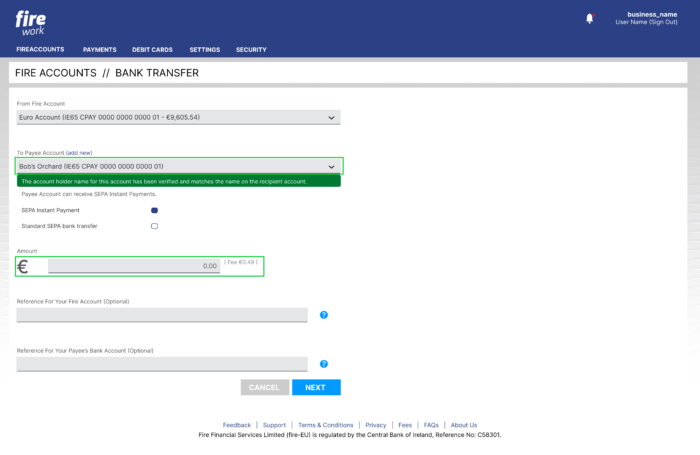Click Reference For Your Fire Account field
This screenshot has height=455, width=700.
[162, 315]
